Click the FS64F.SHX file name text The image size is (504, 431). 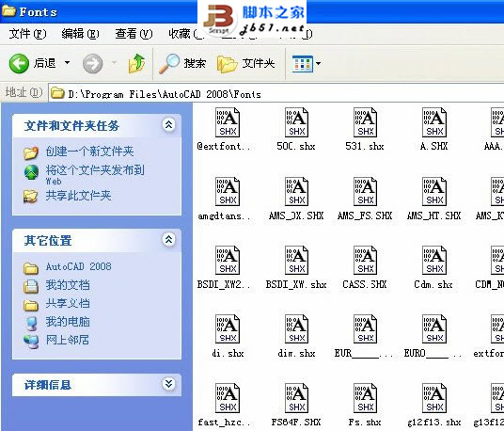[x=296, y=422]
